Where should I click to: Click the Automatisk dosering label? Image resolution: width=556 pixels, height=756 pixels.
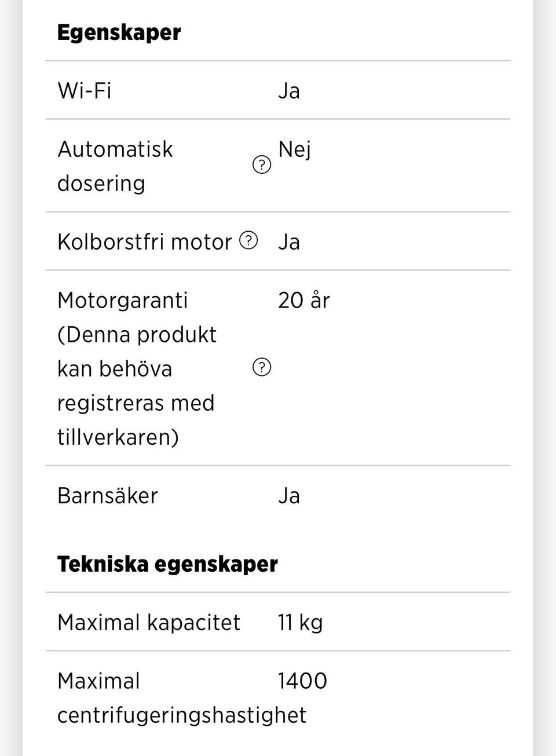(x=115, y=166)
